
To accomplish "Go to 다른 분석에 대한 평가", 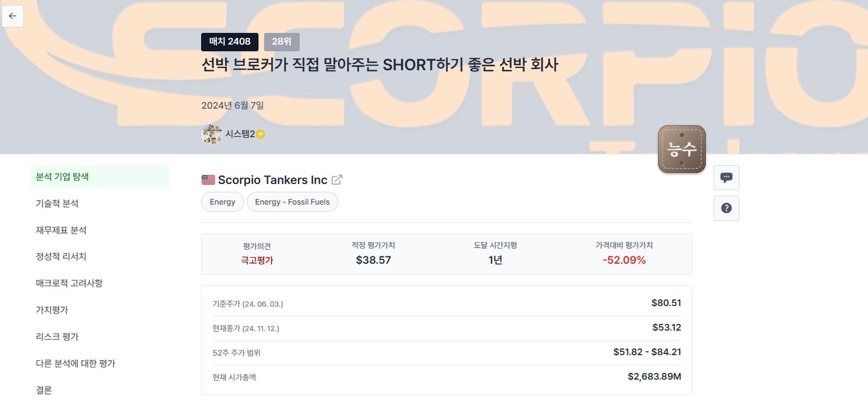I will (x=75, y=363).
